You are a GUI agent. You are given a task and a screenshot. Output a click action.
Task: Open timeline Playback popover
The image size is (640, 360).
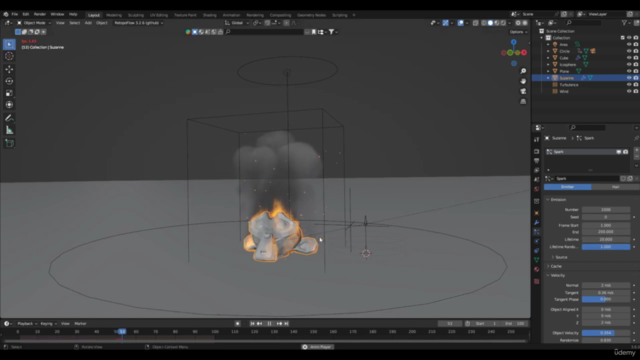[x=27, y=324]
